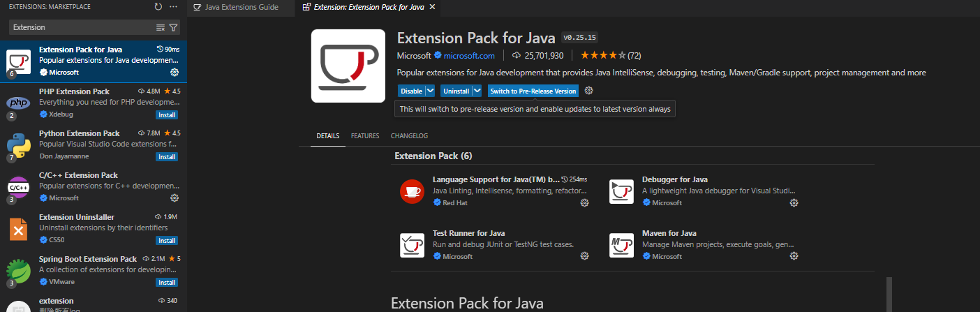Click the C/C++ Extension Pack logo icon

tap(18, 186)
